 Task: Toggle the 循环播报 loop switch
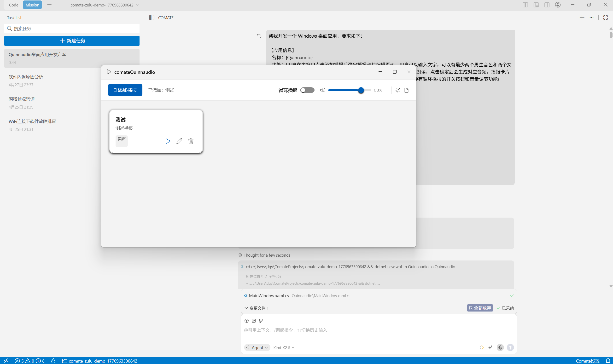point(307,90)
